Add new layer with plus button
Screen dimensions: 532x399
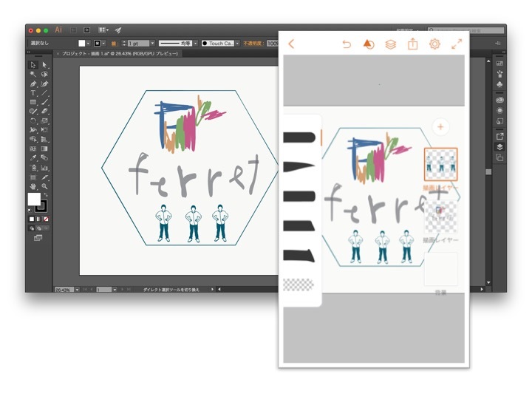[440, 127]
